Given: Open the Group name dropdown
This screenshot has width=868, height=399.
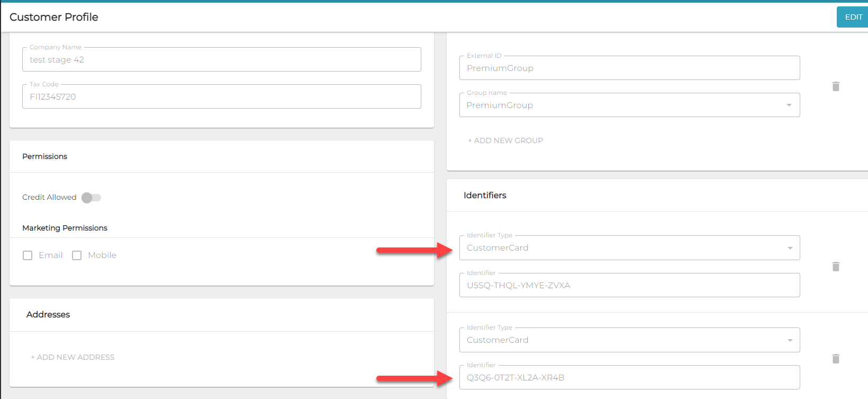Looking at the screenshot, I should click(629, 105).
